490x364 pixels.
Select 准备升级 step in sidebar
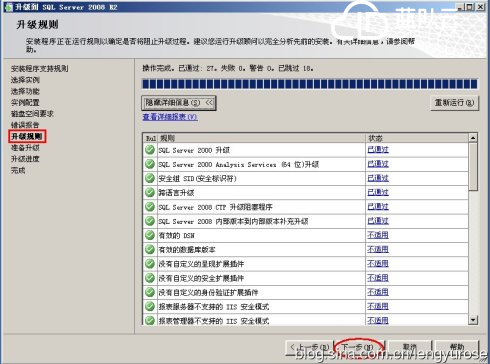[x=25, y=148]
